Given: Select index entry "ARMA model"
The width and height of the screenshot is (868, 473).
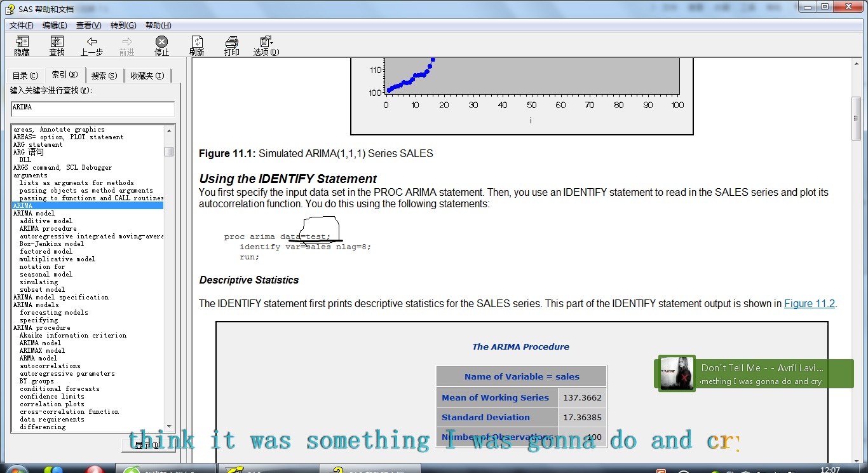Looking at the screenshot, I should pos(38,359).
